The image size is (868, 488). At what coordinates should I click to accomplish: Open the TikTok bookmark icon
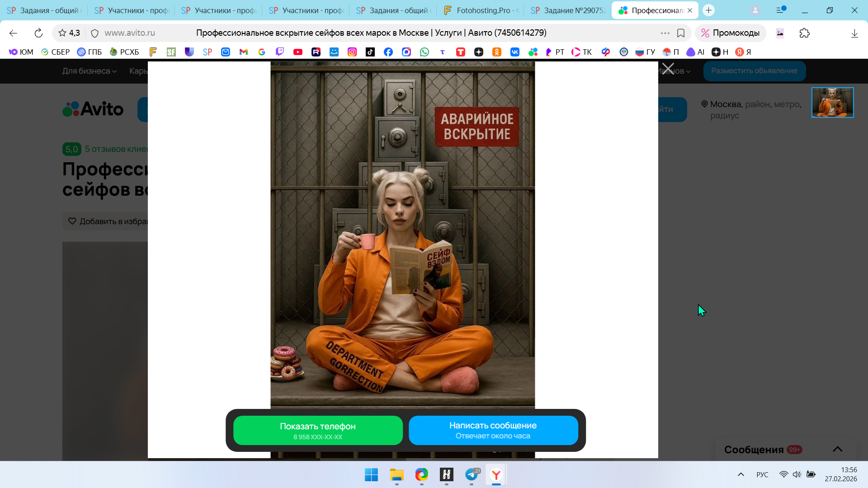pos(370,52)
